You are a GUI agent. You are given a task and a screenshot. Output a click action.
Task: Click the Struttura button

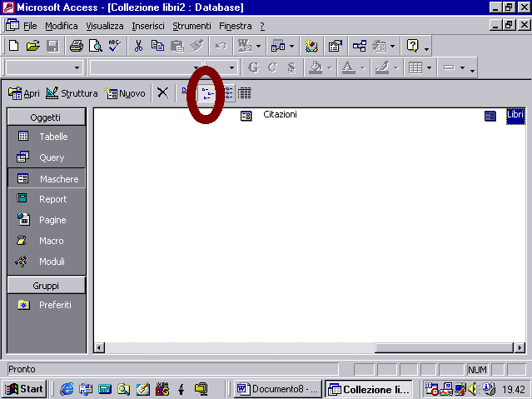72,93
